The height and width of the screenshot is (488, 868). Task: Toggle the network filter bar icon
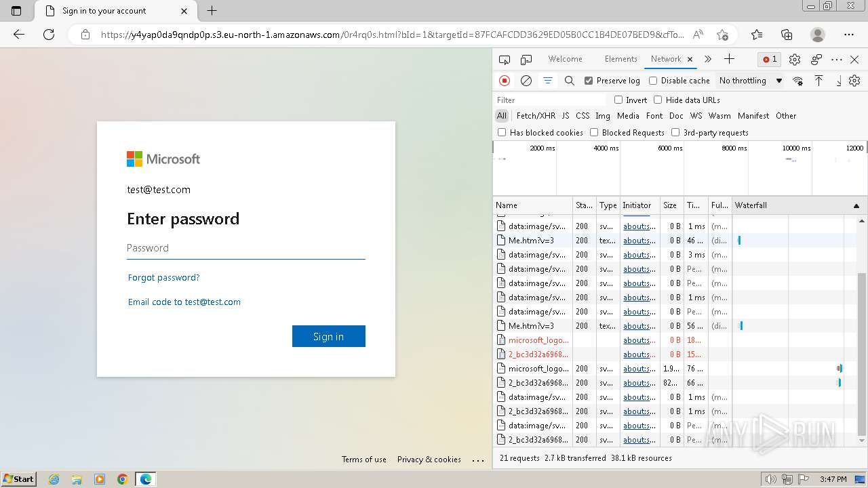tap(548, 81)
